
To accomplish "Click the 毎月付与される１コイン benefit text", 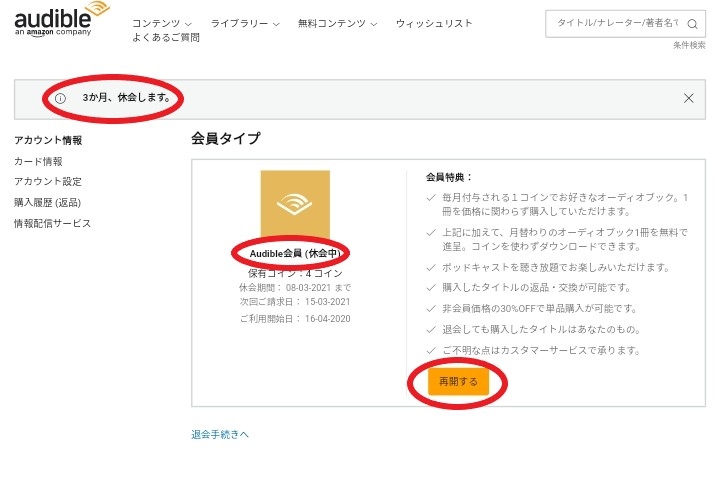I will [x=565, y=204].
